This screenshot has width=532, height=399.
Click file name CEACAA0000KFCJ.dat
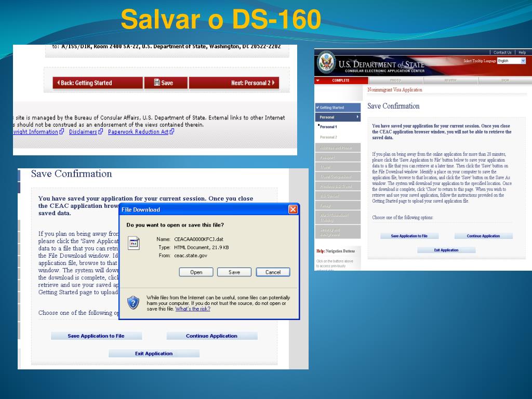[x=198, y=239]
